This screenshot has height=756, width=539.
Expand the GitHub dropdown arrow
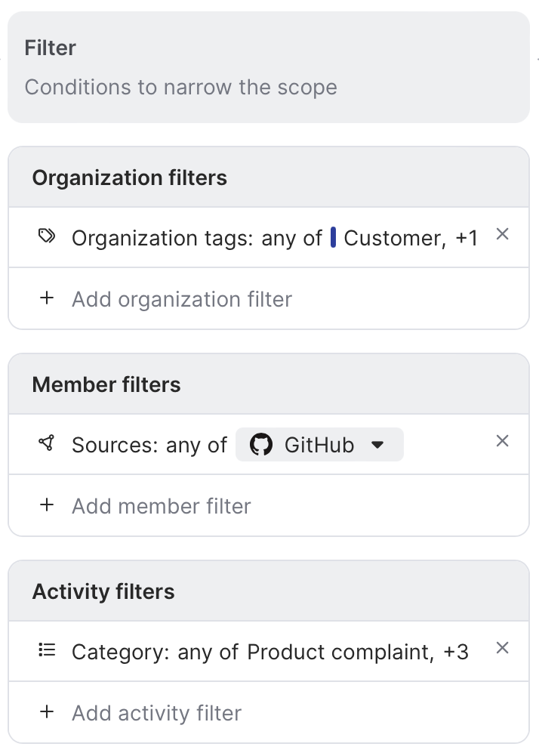tap(378, 445)
